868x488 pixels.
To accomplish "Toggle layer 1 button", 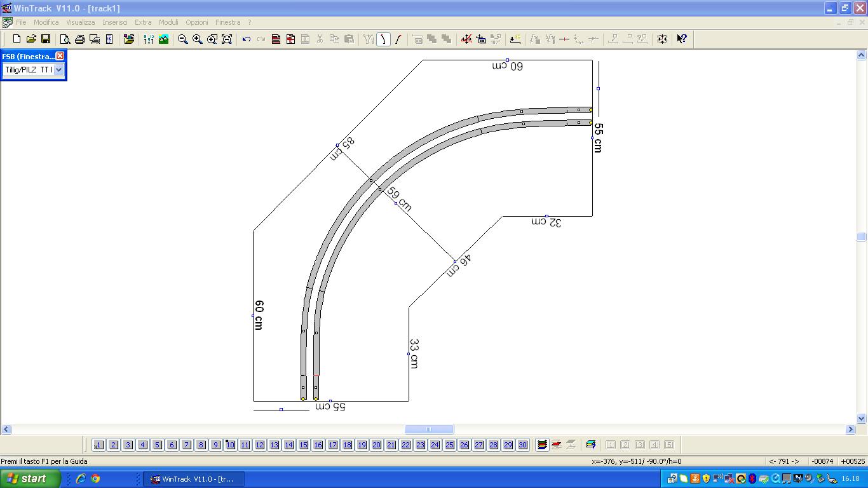I will point(98,445).
